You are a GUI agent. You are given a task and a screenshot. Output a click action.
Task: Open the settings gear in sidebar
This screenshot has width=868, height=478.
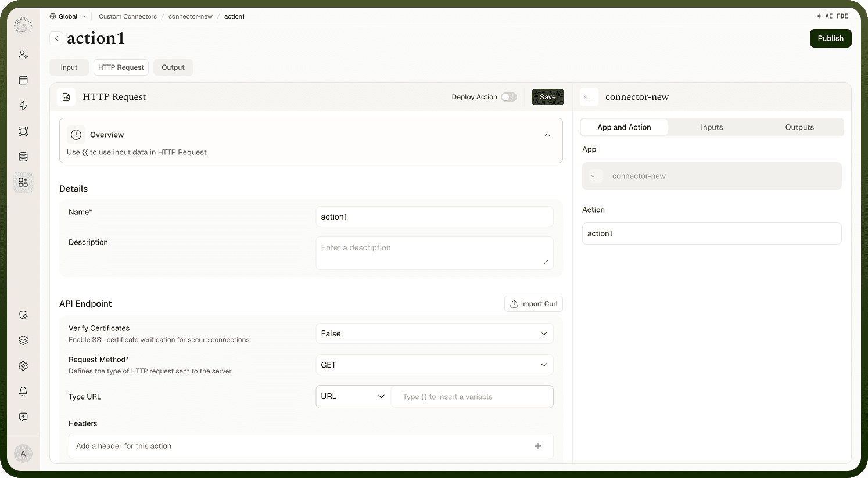[23, 366]
